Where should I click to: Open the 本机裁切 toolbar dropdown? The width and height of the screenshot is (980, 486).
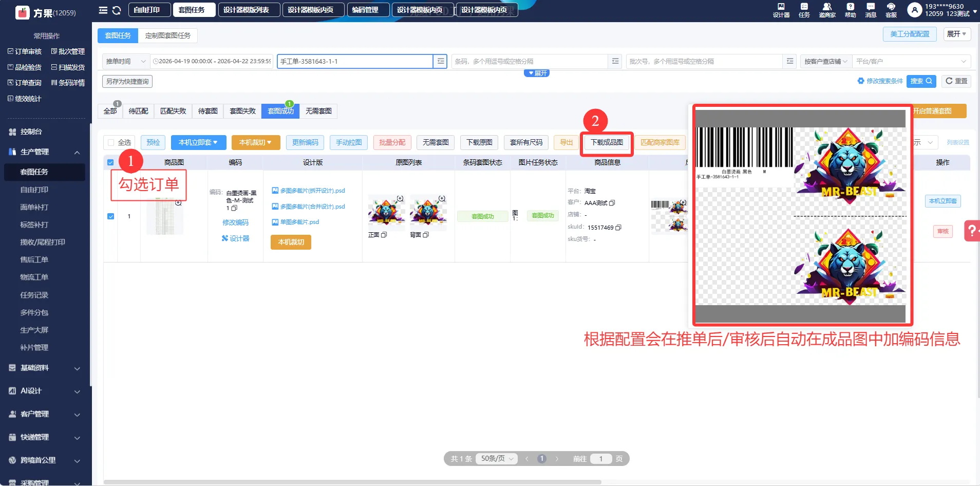point(256,142)
